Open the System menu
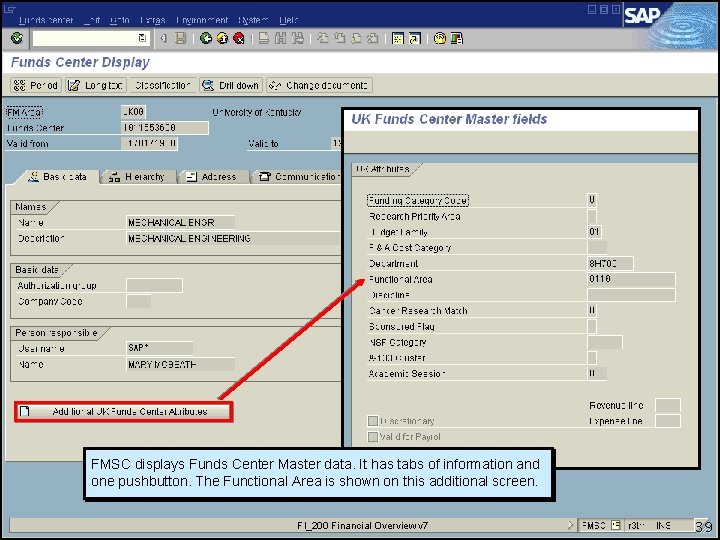This screenshot has height=540, width=720. click(x=253, y=20)
